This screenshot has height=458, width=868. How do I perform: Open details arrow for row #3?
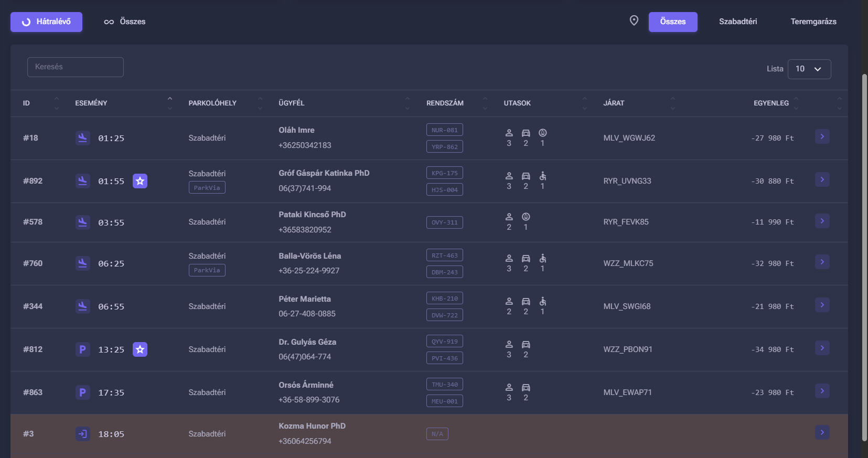pos(822,432)
